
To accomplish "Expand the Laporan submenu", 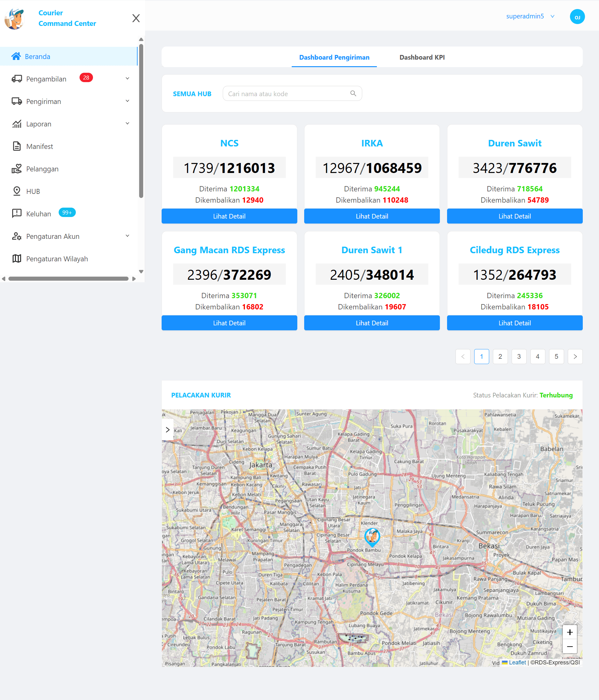I will [127, 123].
